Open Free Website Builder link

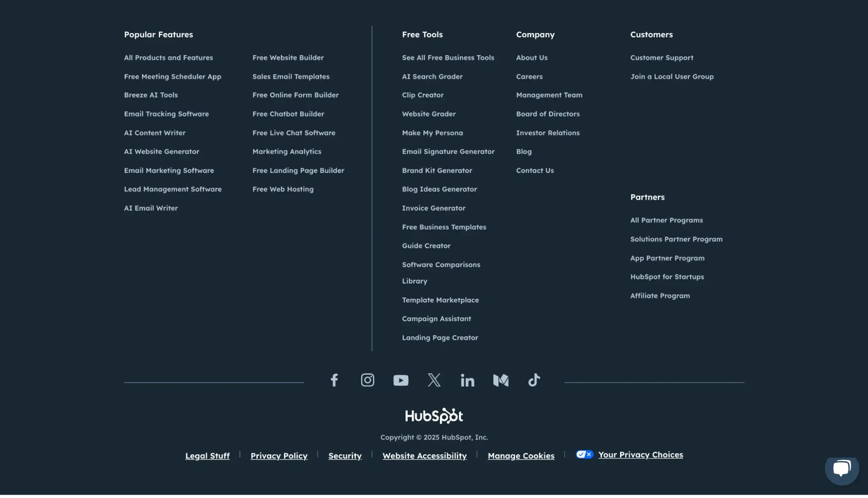tap(288, 58)
